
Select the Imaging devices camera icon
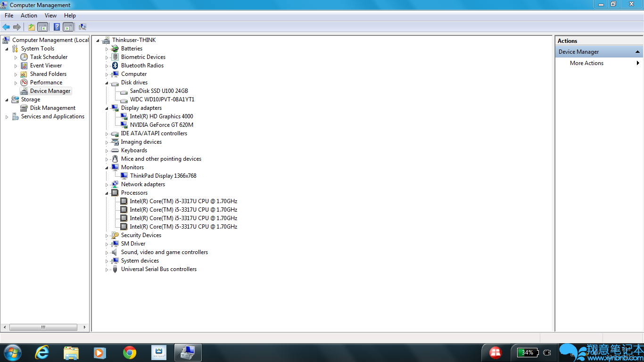[115, 142]
